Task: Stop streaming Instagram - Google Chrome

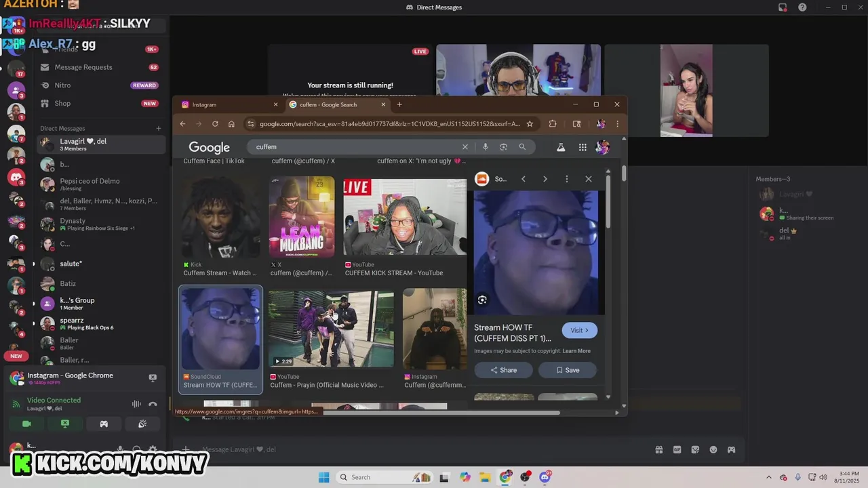Action: point(153,378)
